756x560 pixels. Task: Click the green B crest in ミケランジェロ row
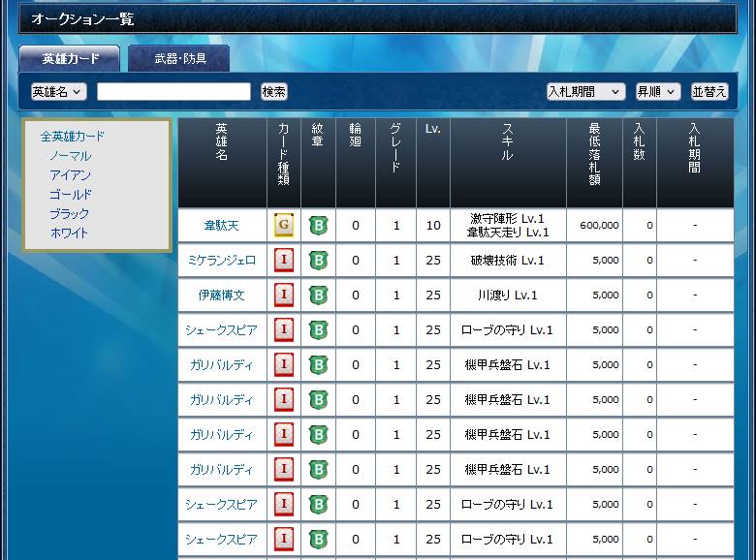tap(318, 261)
